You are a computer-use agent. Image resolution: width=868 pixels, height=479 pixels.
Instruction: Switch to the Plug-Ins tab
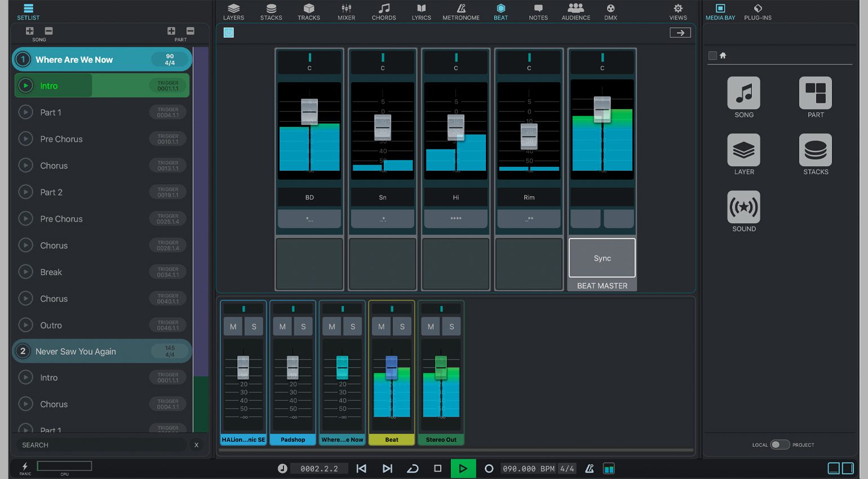[x=758, y=11]
